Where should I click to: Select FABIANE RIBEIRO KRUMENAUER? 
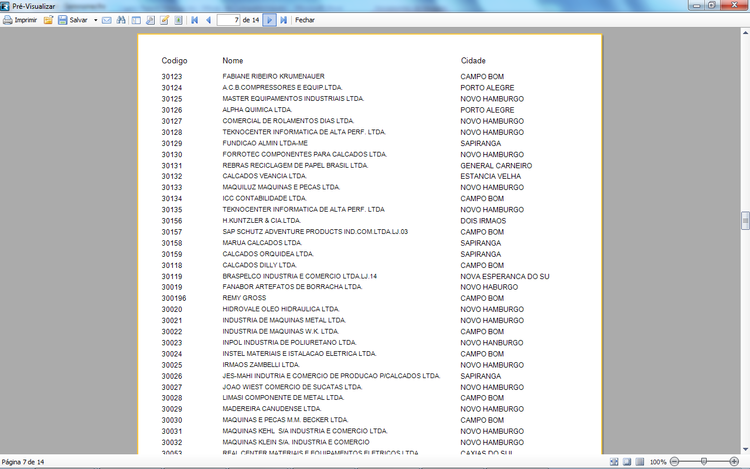coord(273,76)
